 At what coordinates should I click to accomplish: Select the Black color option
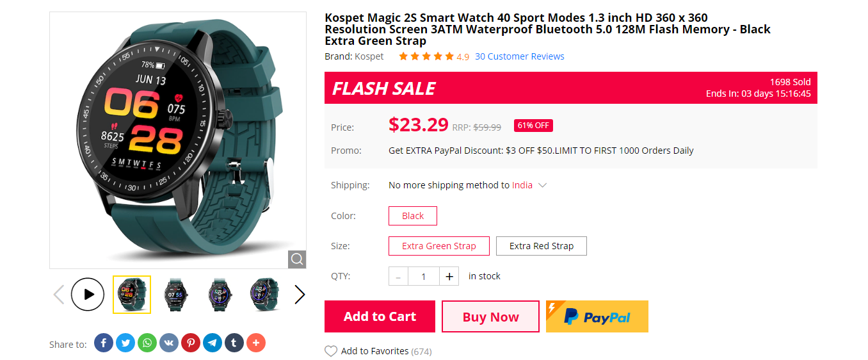[413, 216]
